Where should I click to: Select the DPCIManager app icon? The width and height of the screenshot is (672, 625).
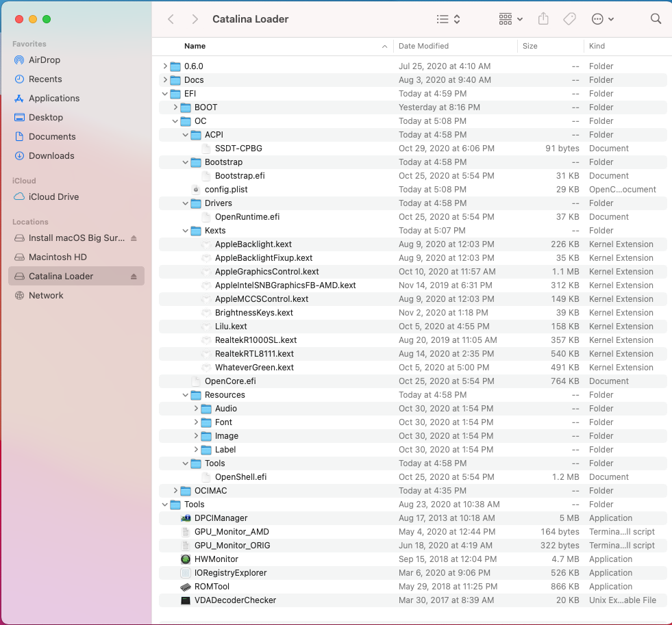pos(186,518)
